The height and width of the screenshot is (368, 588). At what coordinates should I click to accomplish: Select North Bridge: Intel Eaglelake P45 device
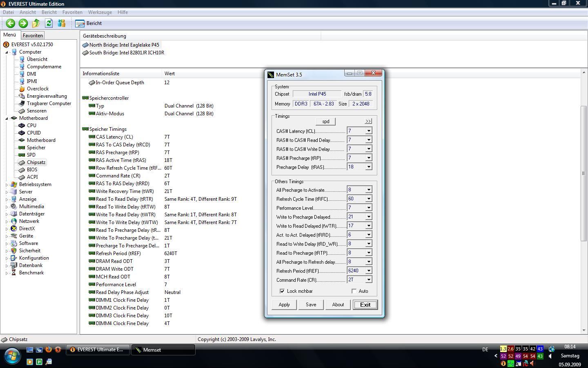coord(124,45)
